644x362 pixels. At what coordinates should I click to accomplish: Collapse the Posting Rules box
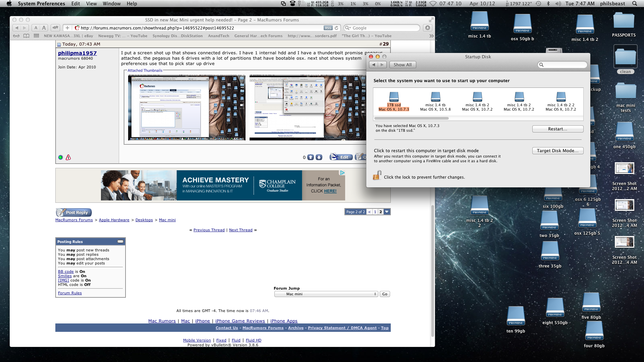120,241
